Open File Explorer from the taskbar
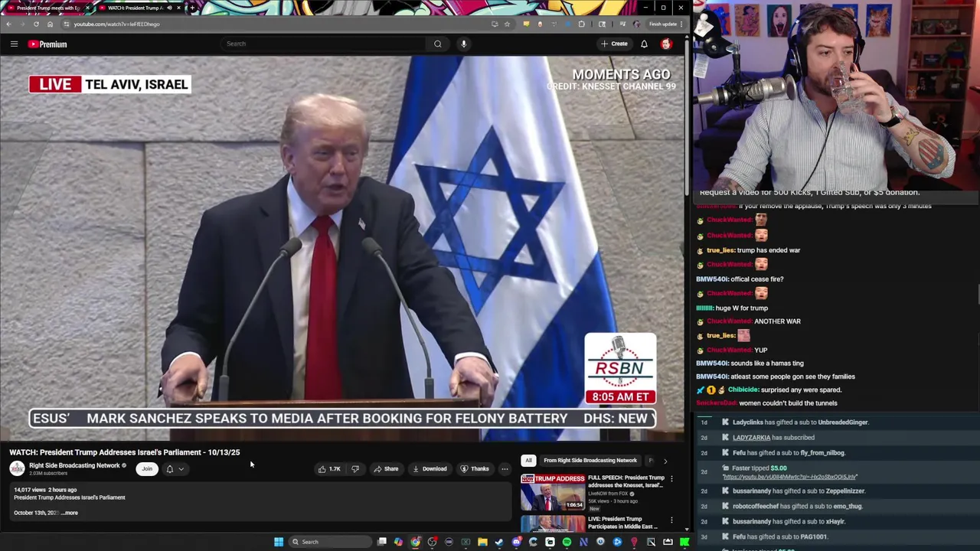This screenshot has width=980, height=551. (x=482, y=542)
